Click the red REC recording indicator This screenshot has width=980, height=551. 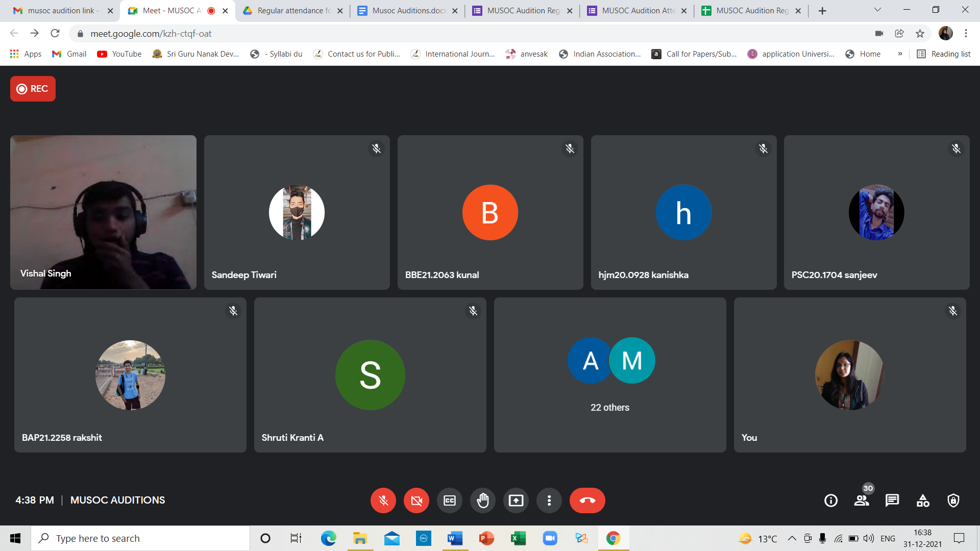coord(33,89)
